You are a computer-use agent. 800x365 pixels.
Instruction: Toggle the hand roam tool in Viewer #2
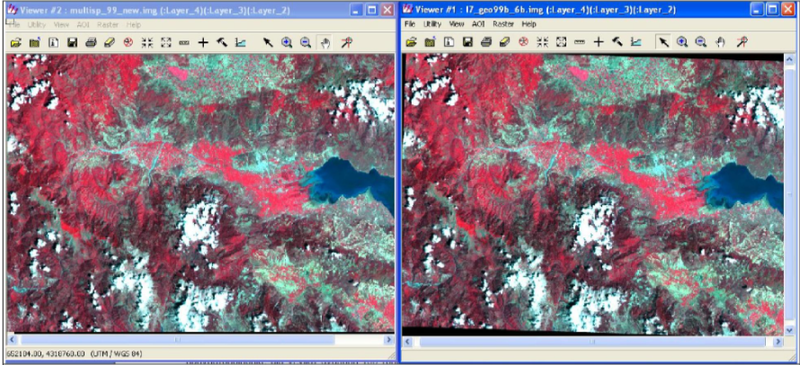click(x=324, y=43)
